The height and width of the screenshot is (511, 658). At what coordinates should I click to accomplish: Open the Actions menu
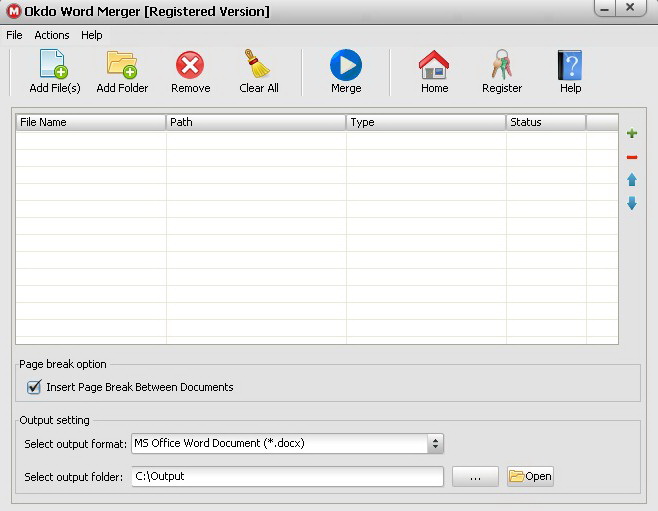click(x=52, y=35)
